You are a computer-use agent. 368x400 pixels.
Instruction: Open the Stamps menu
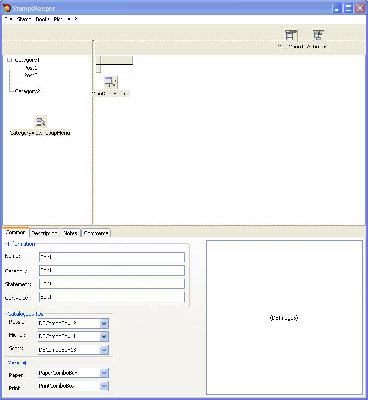point(24,19)
